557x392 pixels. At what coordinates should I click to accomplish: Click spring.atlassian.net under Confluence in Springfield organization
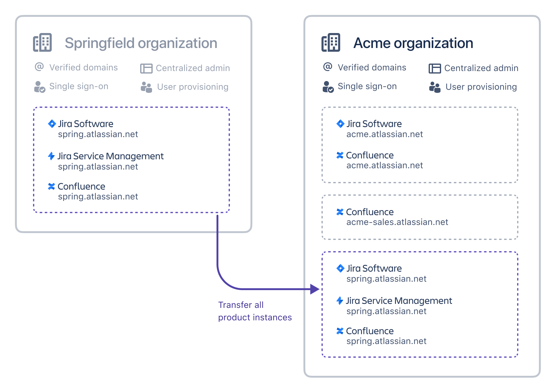tap(98, 197)
